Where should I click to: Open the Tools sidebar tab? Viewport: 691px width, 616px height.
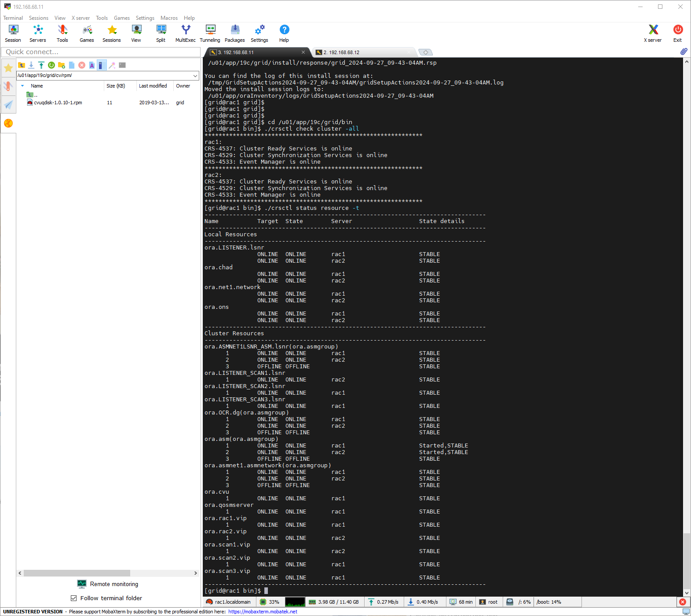[8, 86]
